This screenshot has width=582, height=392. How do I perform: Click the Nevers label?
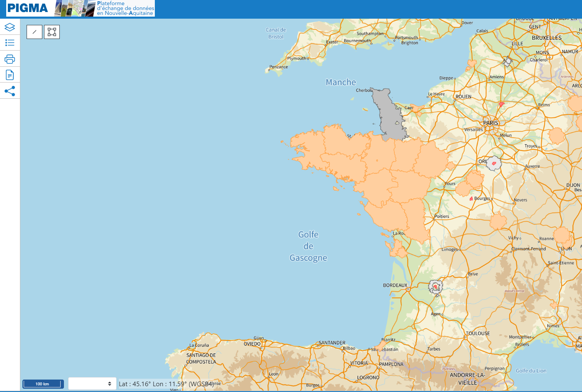tap(521, 200)
